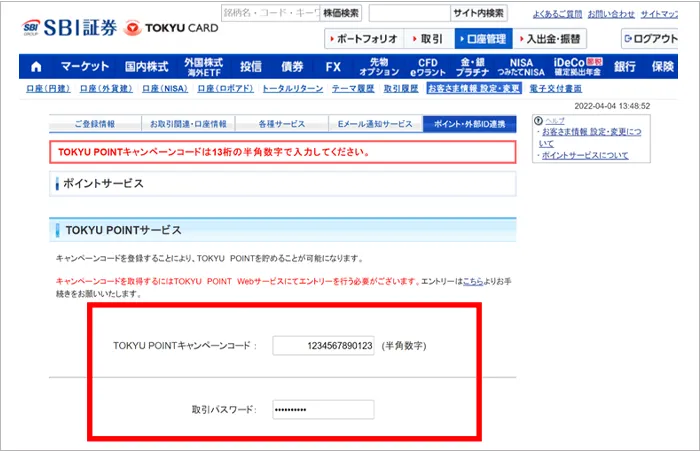Screen dimensions: 700x451
Task: Open the ポートフォリオ page
Action: tap(364, 39)
